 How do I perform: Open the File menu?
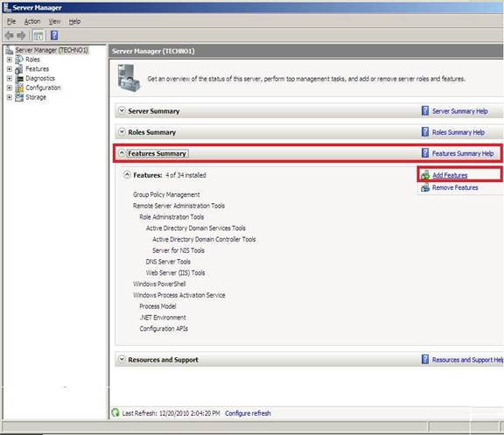pos(11,22)
